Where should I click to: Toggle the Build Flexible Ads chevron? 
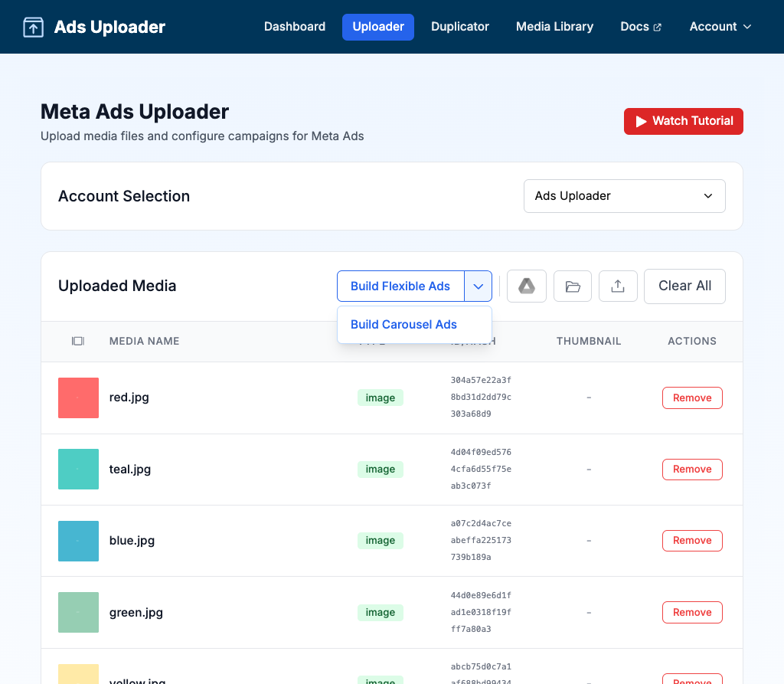[478, 286]
